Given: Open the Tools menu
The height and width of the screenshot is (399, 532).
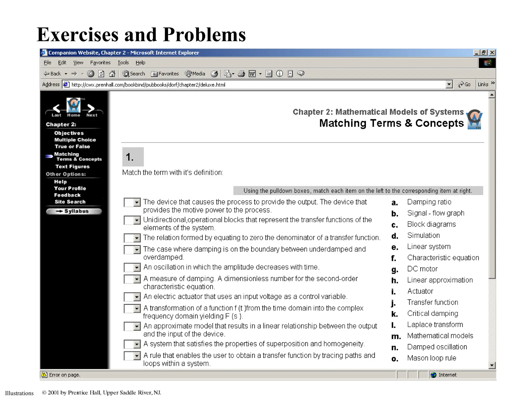Looking at the screenshot, I should tap(123, 63).
